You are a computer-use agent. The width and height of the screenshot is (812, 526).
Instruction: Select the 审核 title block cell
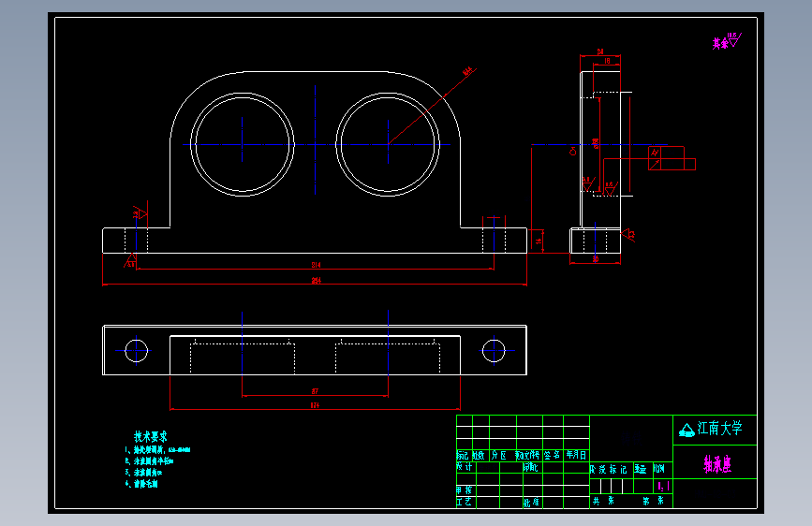coord(465,489)
